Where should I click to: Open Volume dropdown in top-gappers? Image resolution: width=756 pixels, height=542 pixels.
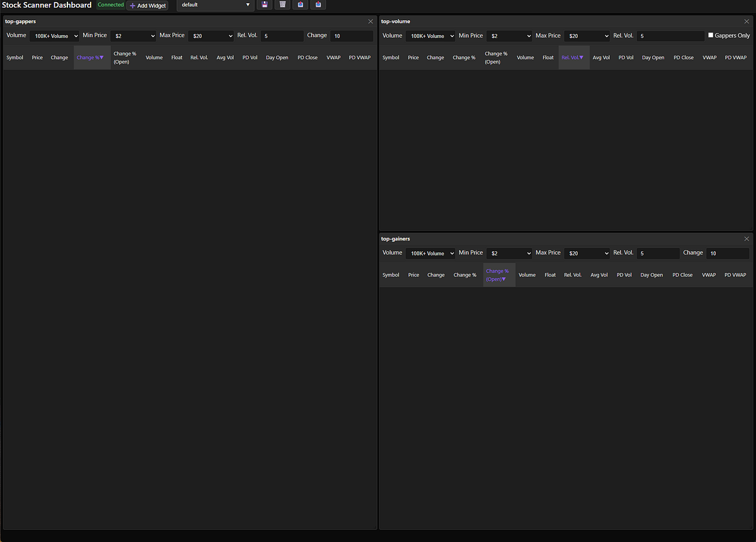click(54, 37)
